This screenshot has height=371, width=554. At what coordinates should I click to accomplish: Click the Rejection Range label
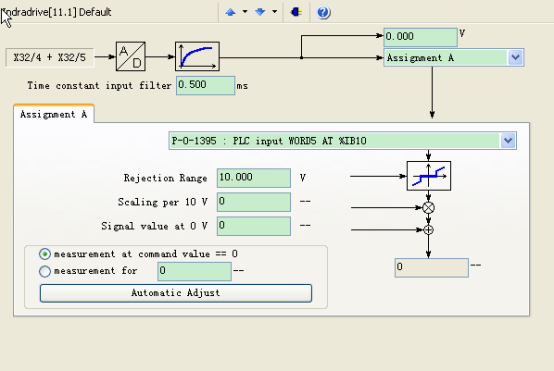165,178
